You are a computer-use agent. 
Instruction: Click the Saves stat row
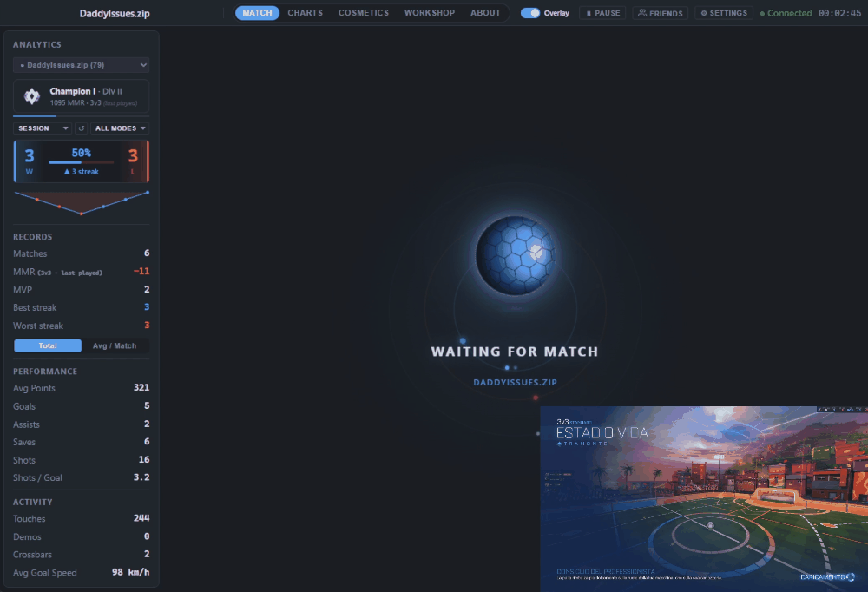click(x=82, y=442)
